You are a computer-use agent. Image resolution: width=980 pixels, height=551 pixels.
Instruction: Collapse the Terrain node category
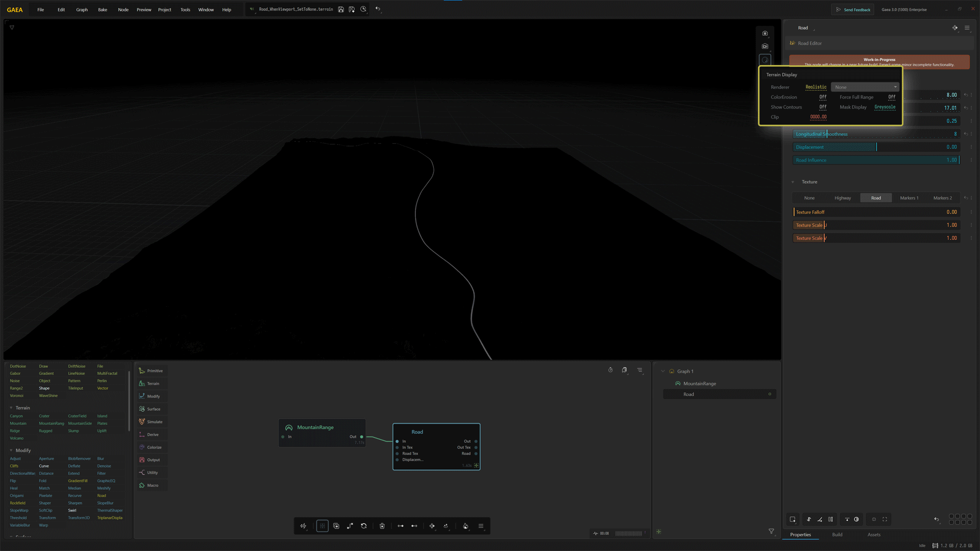[x=11, y=408]
